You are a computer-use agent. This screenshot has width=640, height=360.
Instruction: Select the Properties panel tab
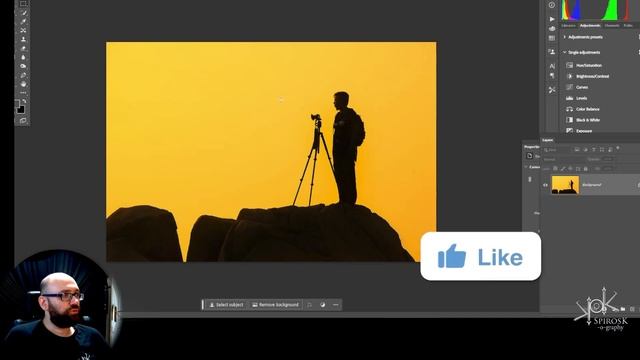point(532,147)
